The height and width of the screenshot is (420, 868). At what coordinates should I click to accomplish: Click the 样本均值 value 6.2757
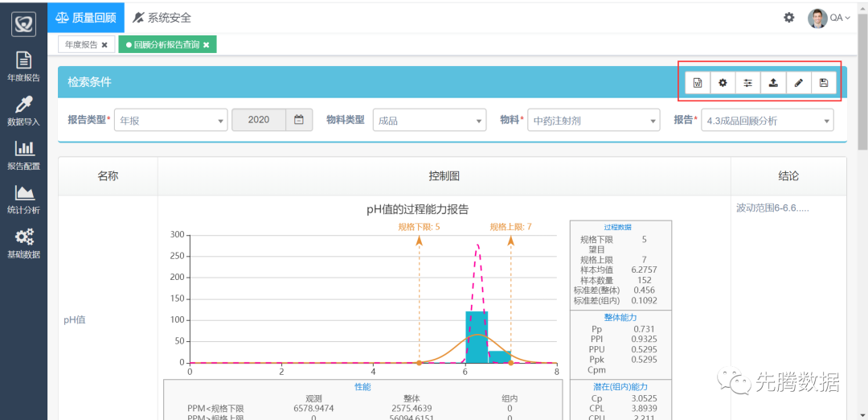tap(645, 270)
